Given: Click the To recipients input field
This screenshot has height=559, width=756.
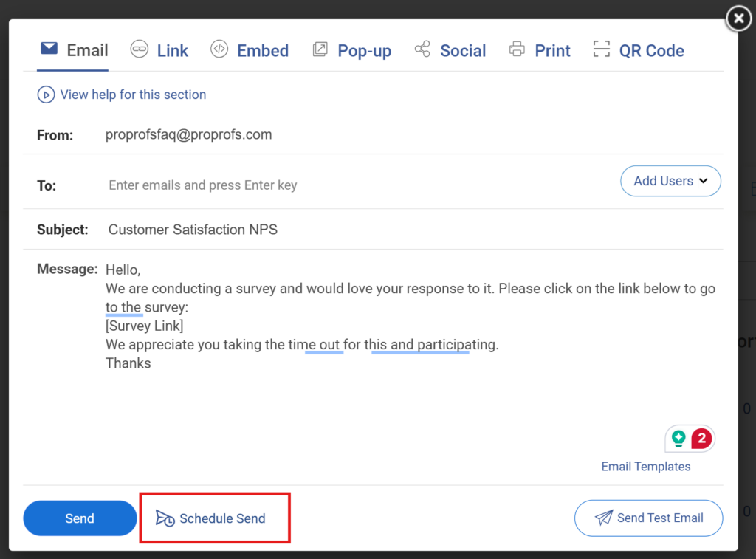Looking at the screenshot, I should pyautogui.click(x=295, y=185).
